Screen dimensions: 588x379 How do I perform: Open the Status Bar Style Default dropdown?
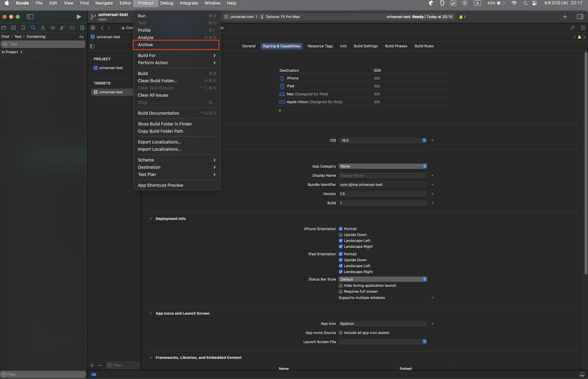point(383,279)
